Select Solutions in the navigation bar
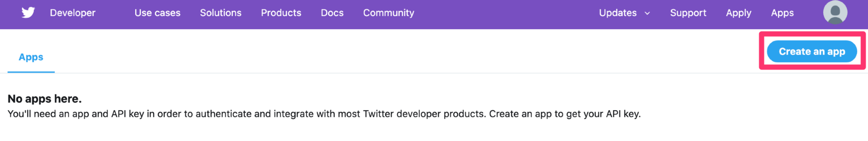The width and height of the screenshot is (868, 141). [221, 13]
